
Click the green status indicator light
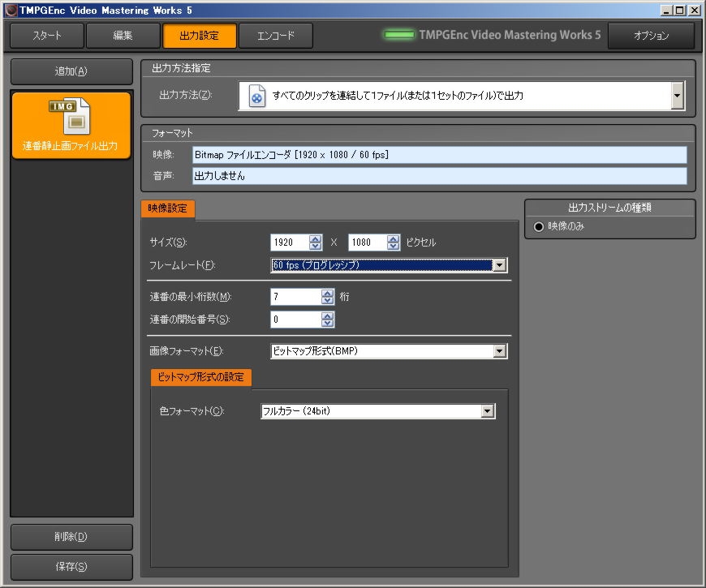point(398,35)
